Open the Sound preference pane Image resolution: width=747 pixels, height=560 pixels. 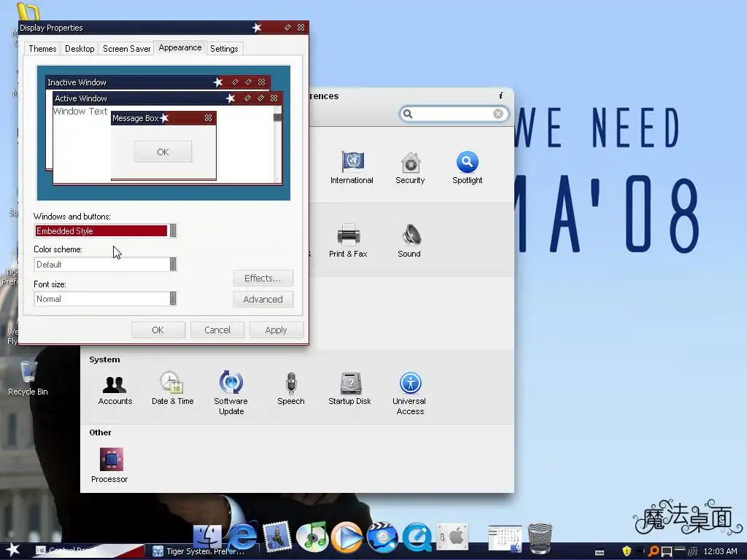click(409, 241)
